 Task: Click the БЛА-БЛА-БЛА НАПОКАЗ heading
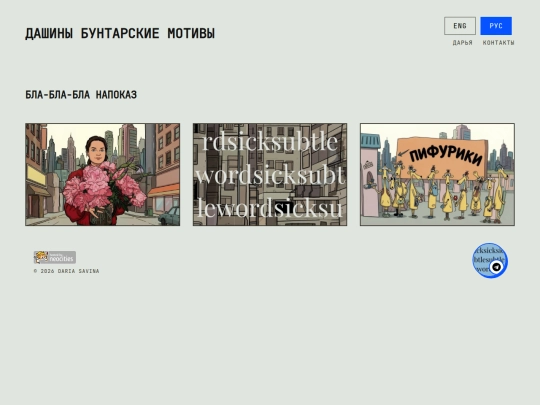tap(81, 95)
